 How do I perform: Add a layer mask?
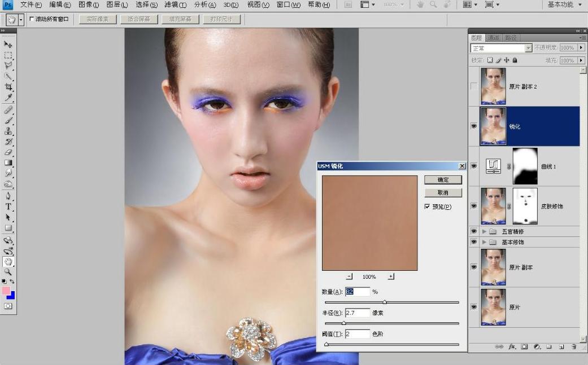click(524, 346)
